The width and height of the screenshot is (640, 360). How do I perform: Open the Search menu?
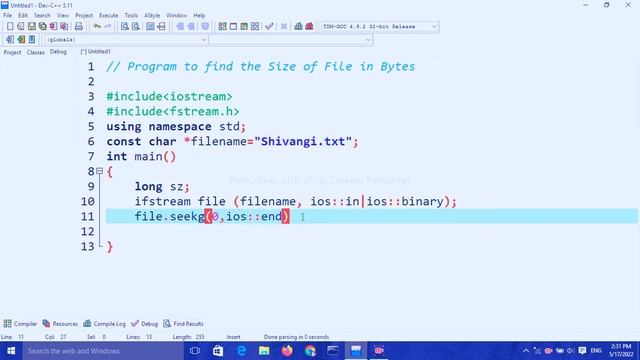click(x=42, y=16)
